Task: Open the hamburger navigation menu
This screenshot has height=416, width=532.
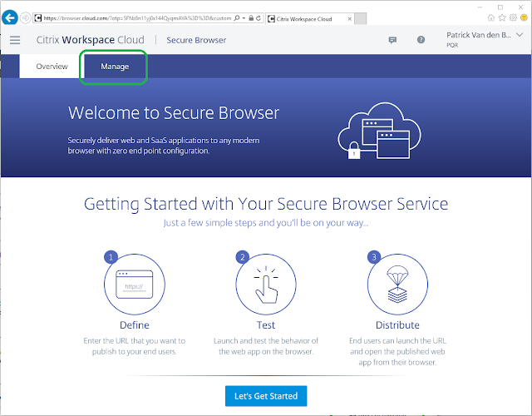Action: [x=15, y=40]
